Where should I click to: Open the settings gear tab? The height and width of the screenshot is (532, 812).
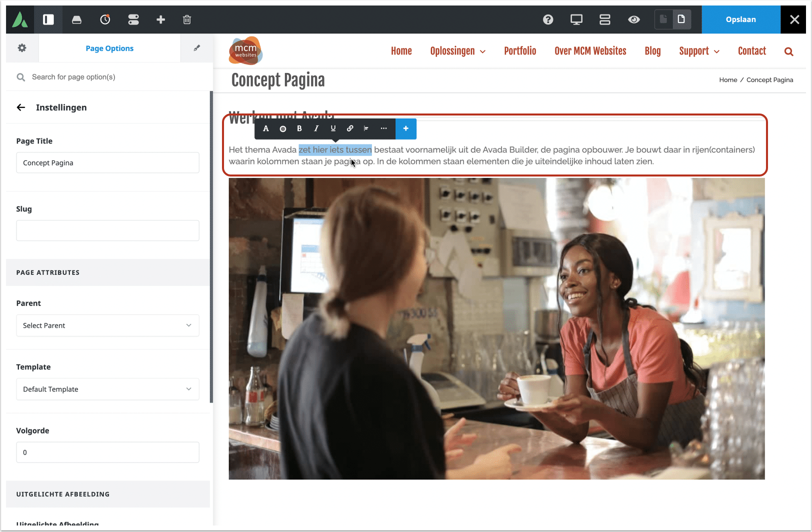(22, 48)
